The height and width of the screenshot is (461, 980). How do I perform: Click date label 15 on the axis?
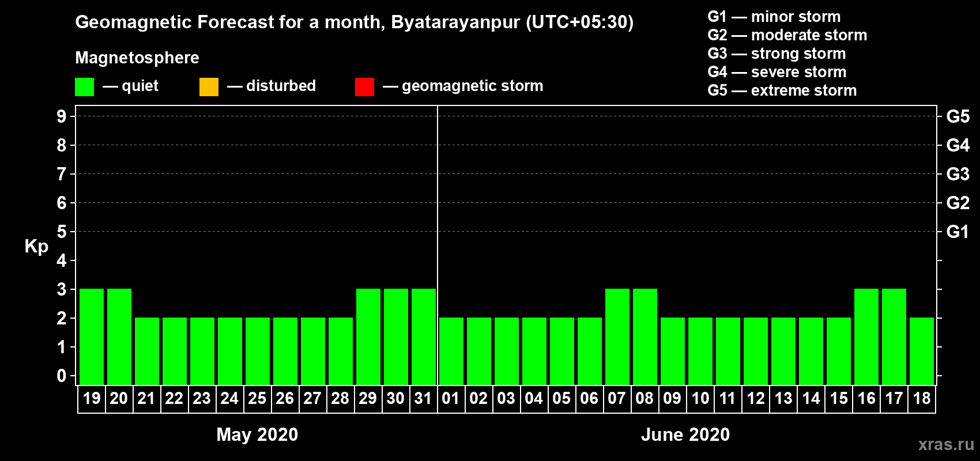coord(839,398)
